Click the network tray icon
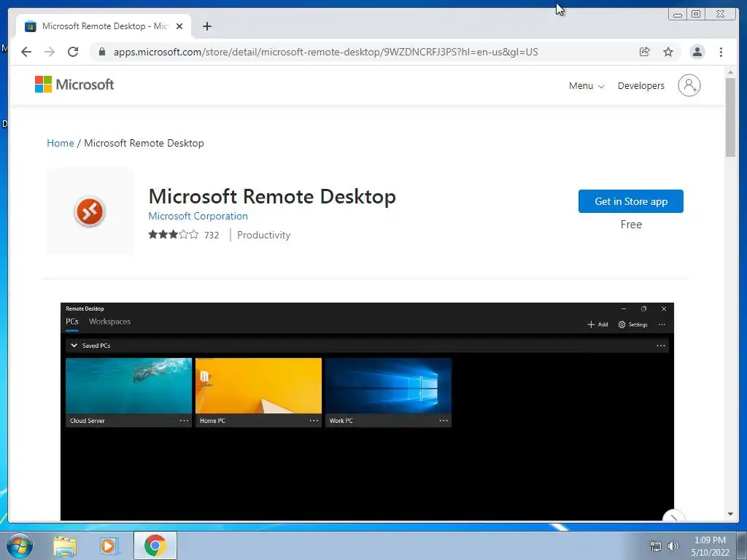 [x=656, y=546]
